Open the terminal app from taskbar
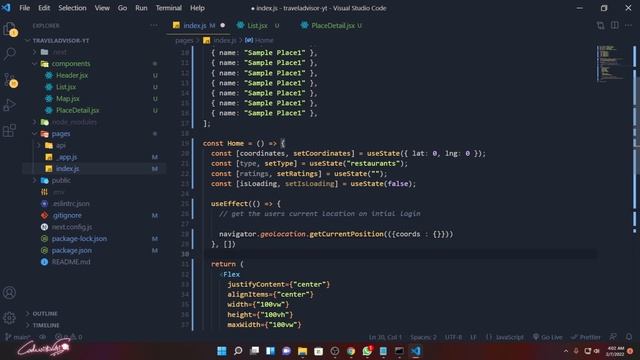This screenshot has width=640, height=360. pyautogui.click(x=399, y=351)
